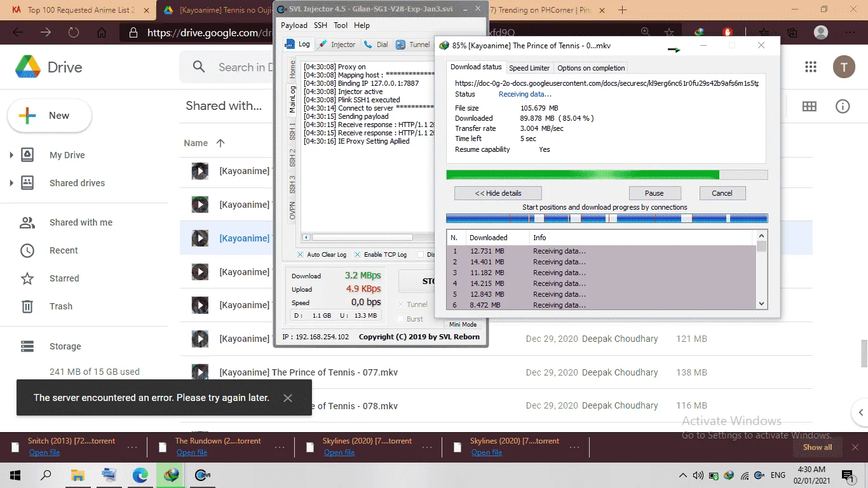The width and height of the screenshot is (868, 488).
Task: Select the OVPN vertical log tab
Action: coord(292,210)
